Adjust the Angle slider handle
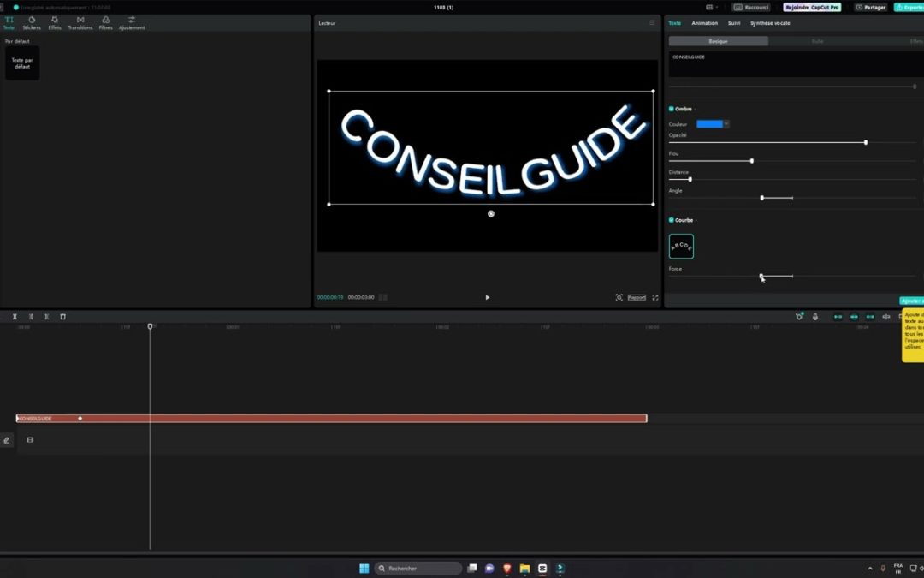This screenshot has height=578, width=924. pos(762,198)
